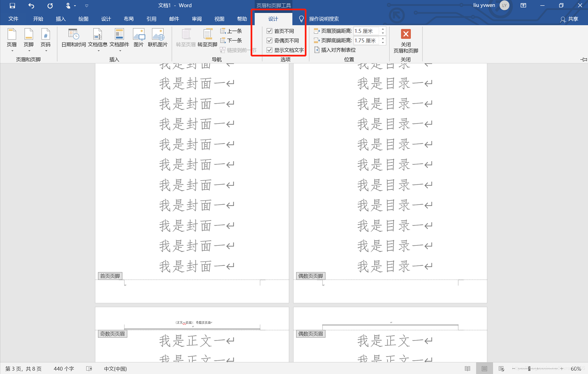Image resolution: width=588 pixels, height=374 pixels.
Task: Insert 日期和时间 date and time
Action: click(73, 38)
